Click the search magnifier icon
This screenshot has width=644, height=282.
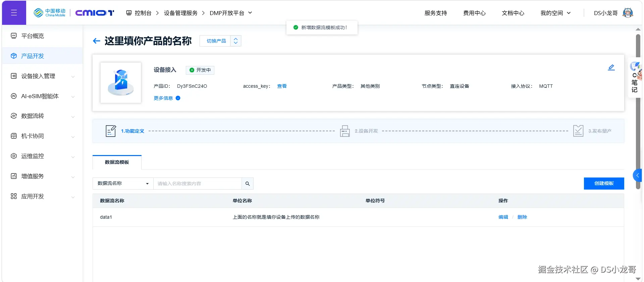(248, 184)
